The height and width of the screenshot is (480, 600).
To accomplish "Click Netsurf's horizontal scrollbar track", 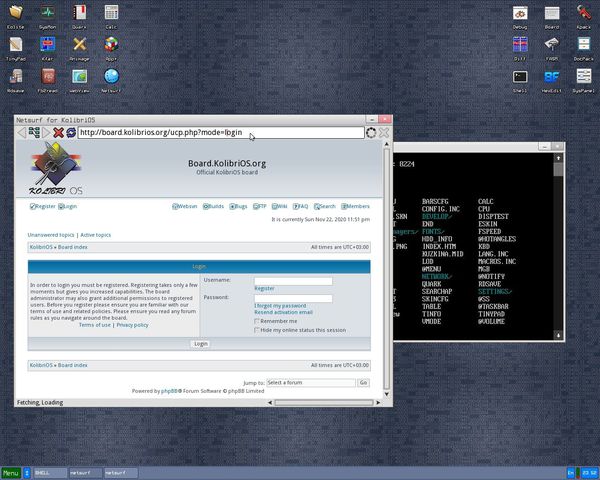I will [324, 402].
